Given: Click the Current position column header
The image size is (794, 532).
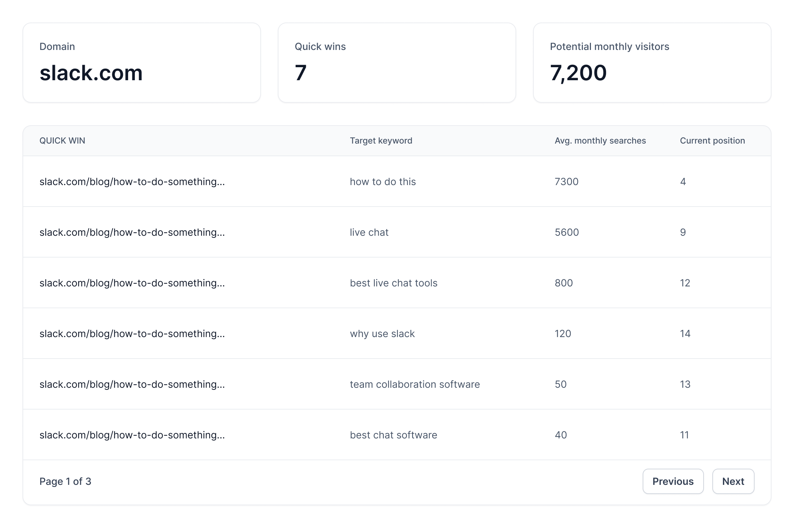Looking at the screenshot, I should click(712, 141).
